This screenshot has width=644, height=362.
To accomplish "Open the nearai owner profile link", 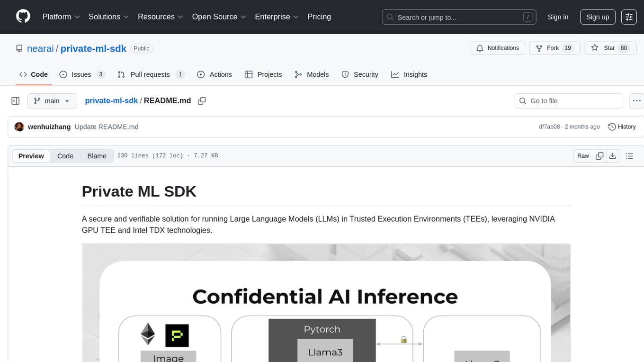I will click(40, 48).
